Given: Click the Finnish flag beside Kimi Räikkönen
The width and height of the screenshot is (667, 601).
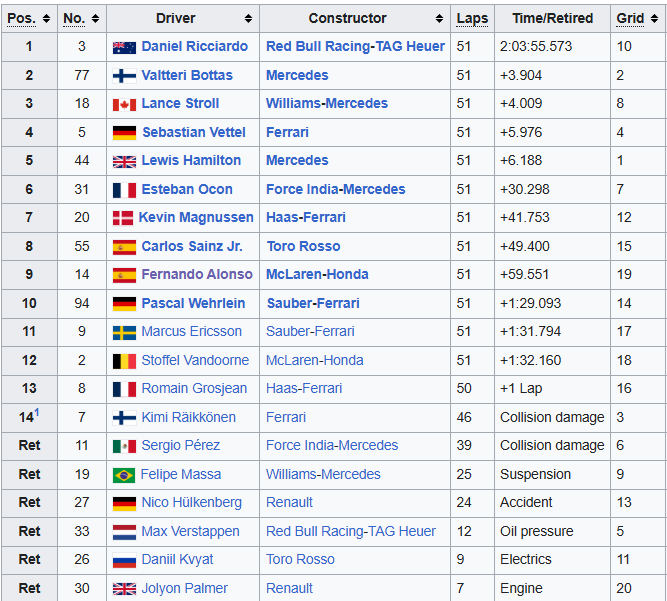Looking at the screenshot, I should [124, 418].
